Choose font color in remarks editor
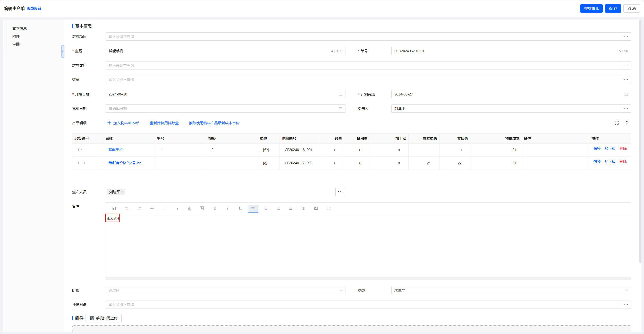644x334 pixels. click(189, 208)
